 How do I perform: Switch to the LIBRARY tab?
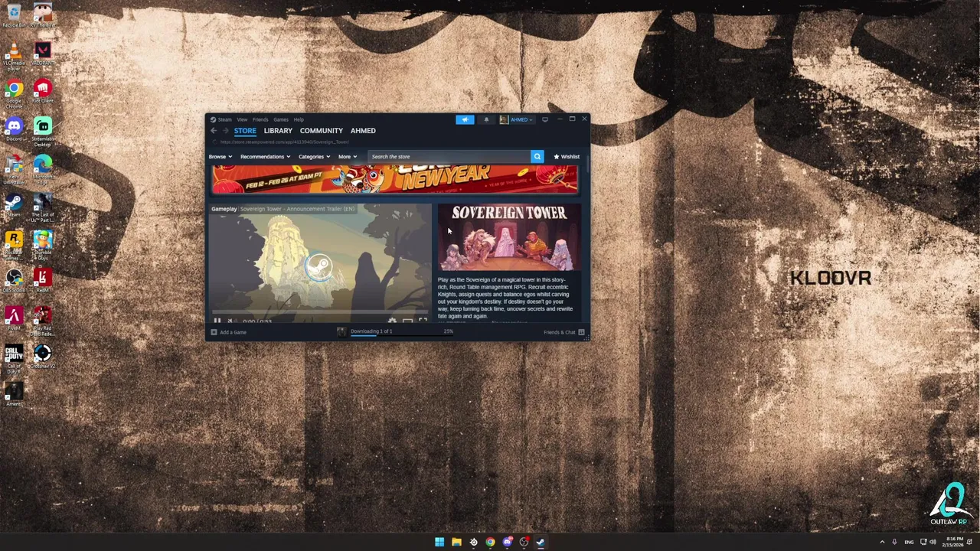tap(278, 131)
